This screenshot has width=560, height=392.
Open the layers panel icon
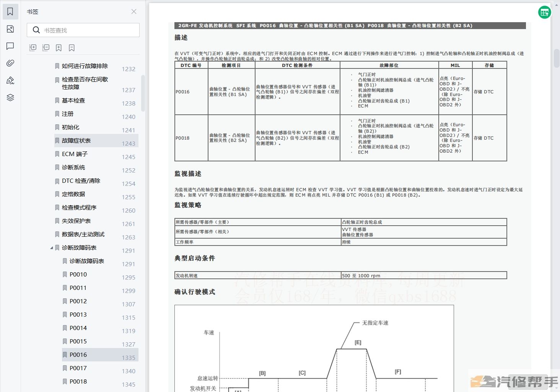[x=10, y=98]
